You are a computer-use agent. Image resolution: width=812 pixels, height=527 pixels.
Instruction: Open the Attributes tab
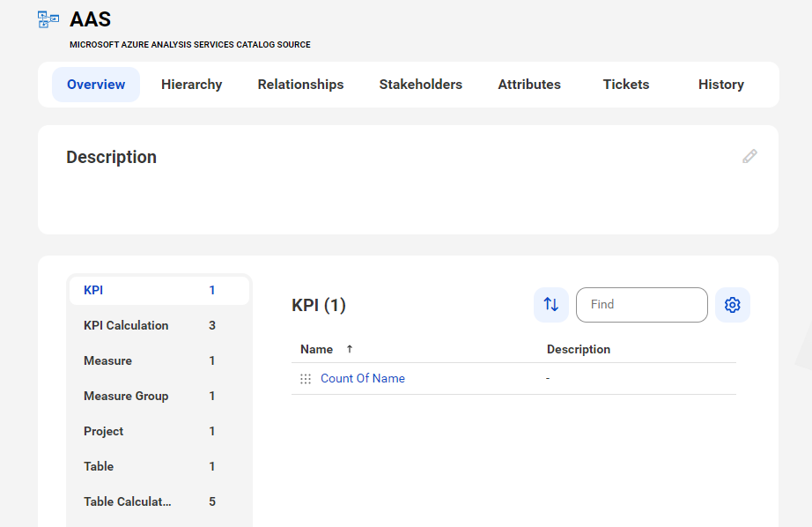[529, 85]
